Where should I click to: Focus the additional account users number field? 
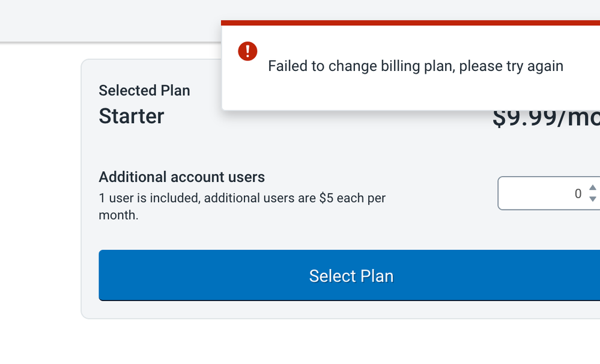[x=541, y=193]
